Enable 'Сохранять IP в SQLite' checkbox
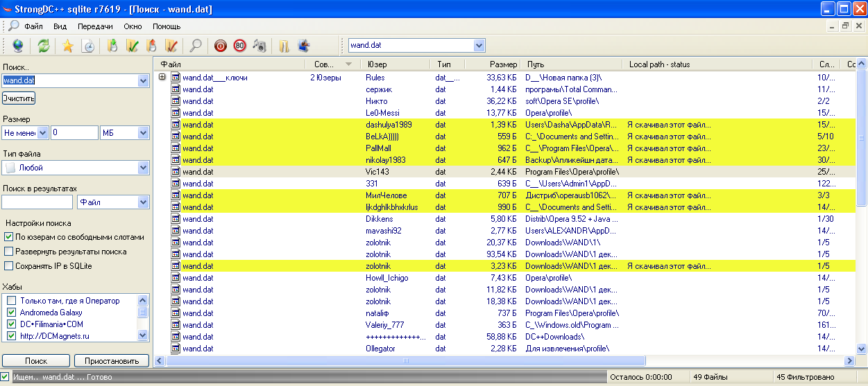Viewport: 868px width, 386px height. (x=9, y=265)
